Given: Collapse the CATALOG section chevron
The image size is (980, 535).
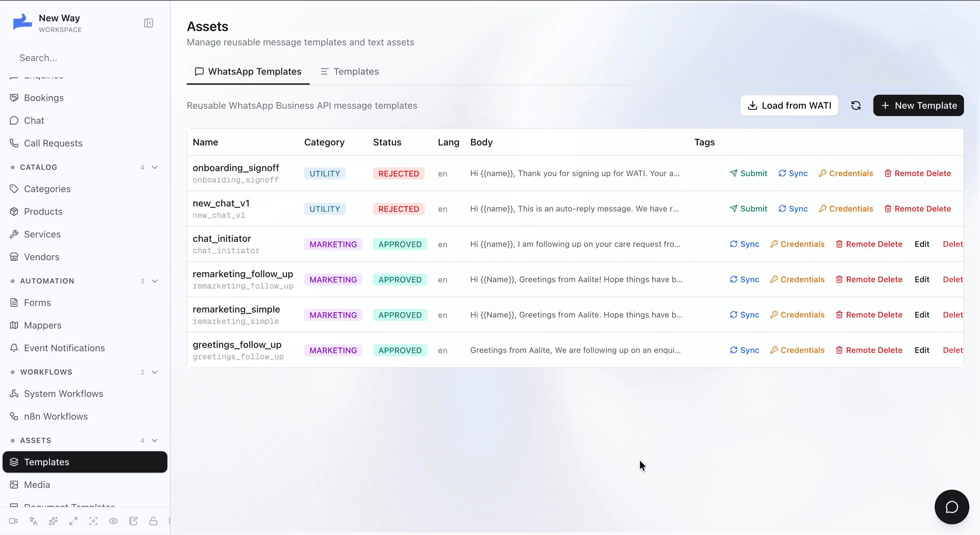Looking at the screenshot, I should [x=155, y=167].
